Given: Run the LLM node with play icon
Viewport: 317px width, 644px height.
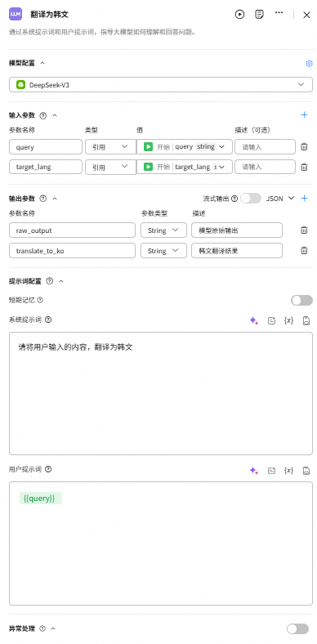Looking at the screenshot, I should [239, 15].
